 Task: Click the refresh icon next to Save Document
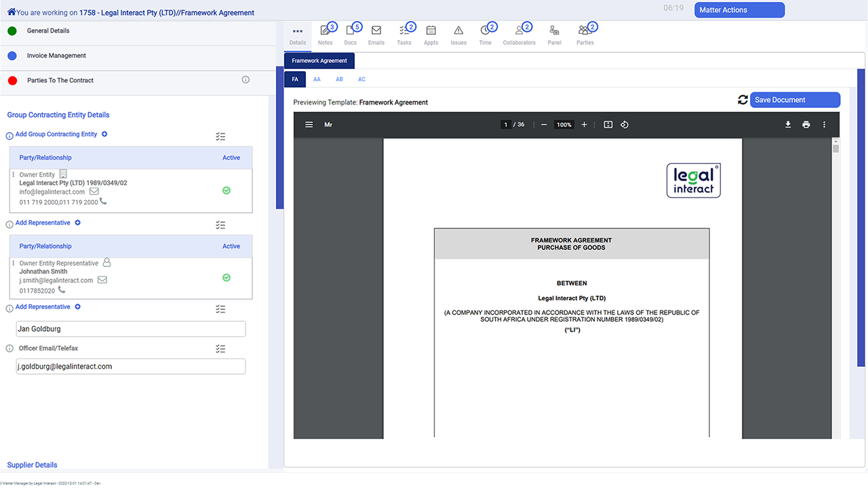(743, 100)
